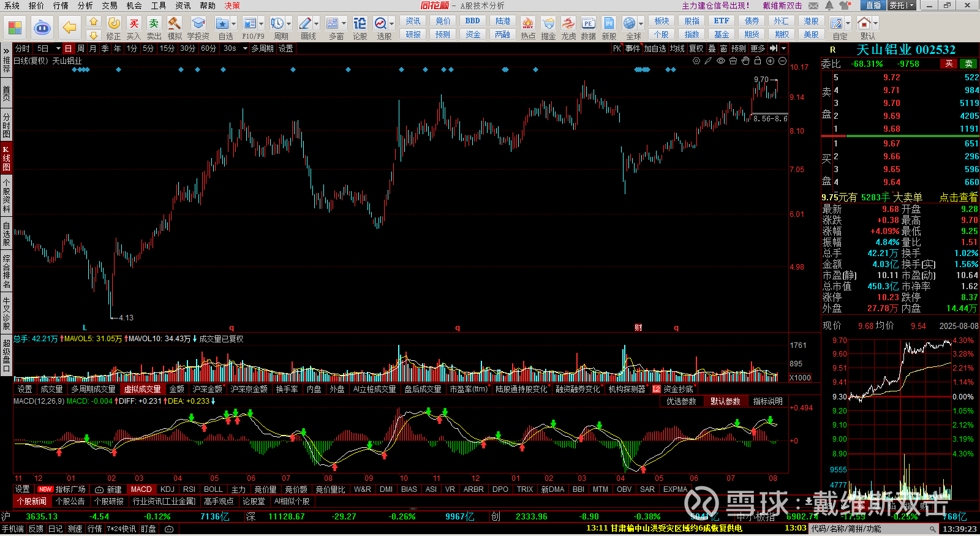
Task: Open the 交易 menu
Action: pos(110,6)
